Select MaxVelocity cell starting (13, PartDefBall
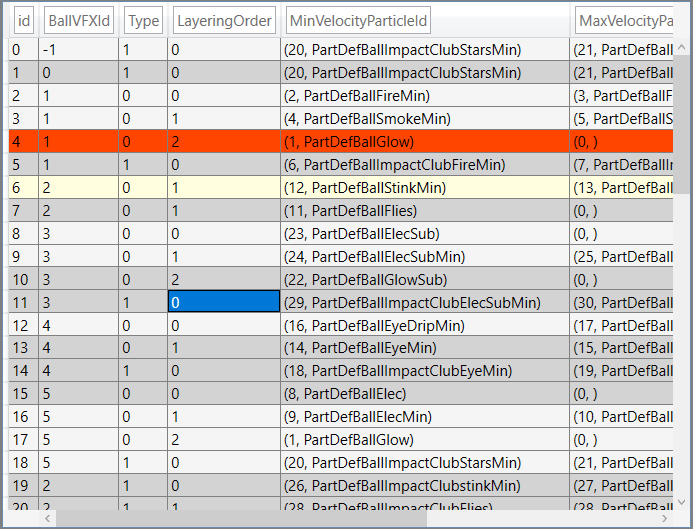Viewport: 693px width, 529px height. tap(621, 187)
